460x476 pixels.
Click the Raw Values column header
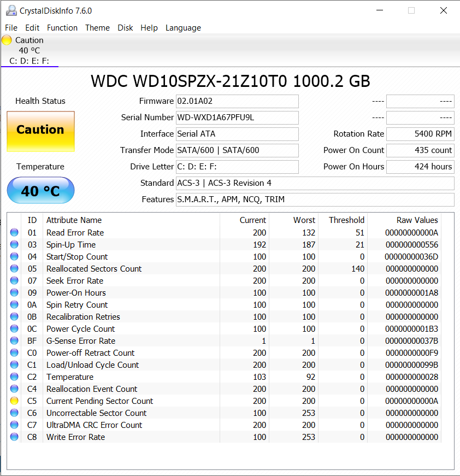point(417,220)
